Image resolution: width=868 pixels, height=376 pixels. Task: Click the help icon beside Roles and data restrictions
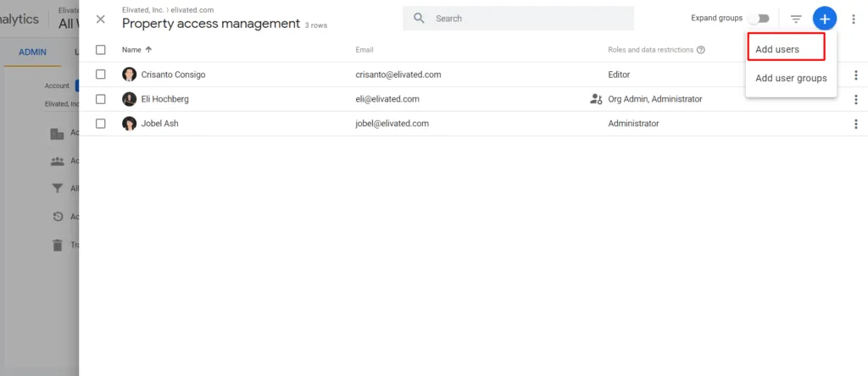point(701,50)
